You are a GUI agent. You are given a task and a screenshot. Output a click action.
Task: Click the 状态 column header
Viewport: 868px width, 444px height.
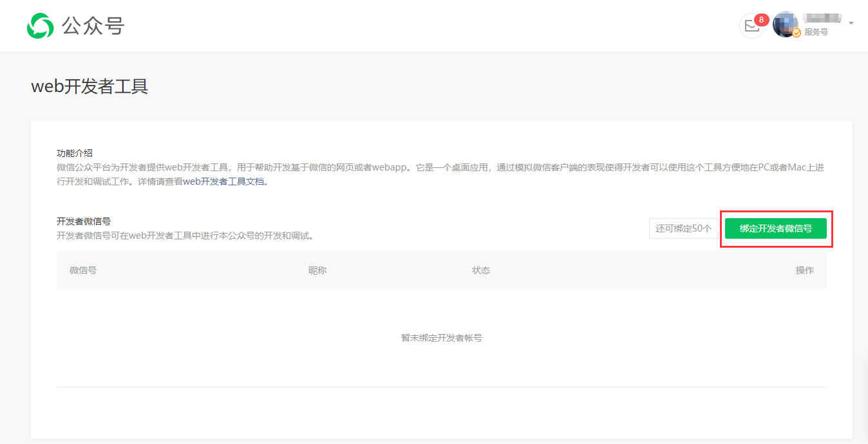[x=481, y=270]
